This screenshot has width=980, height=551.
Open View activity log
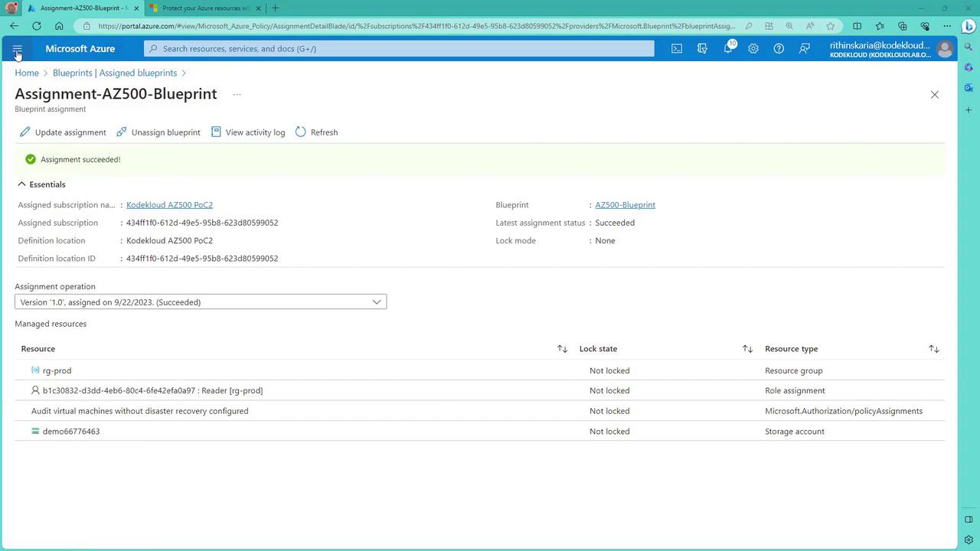248,132
